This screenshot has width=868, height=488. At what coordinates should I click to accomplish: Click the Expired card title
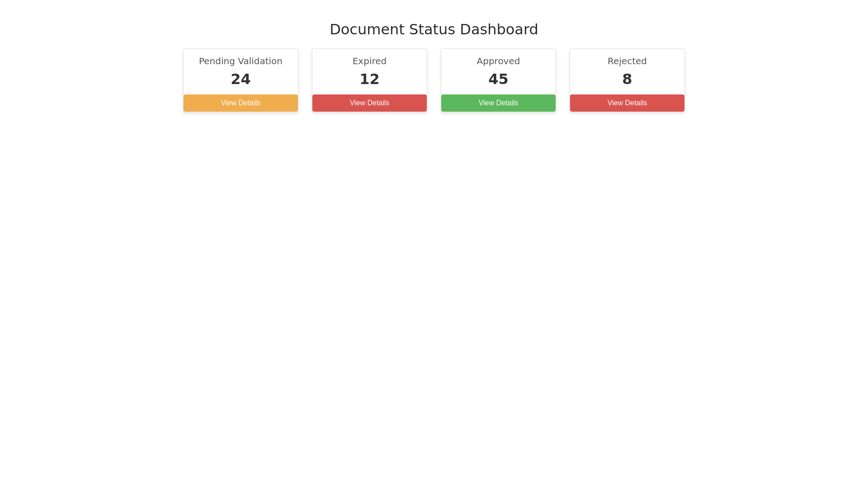click(x=369, y=61)
